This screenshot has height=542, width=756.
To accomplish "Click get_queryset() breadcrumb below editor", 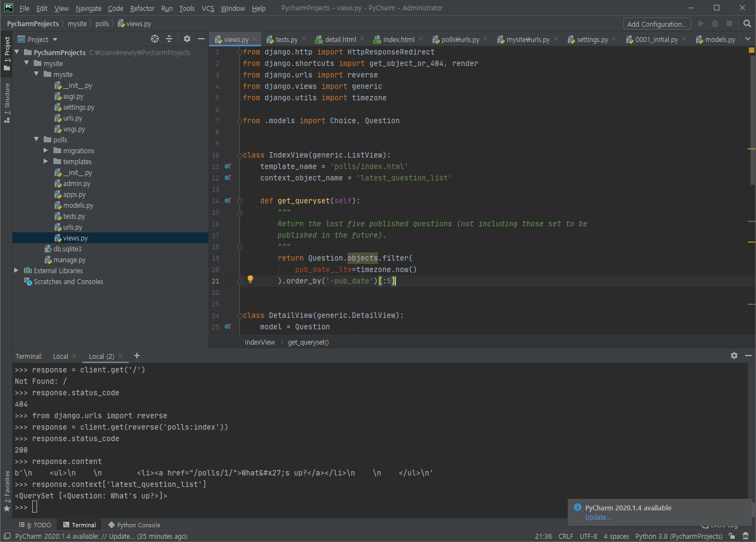I will pos(308,342).
